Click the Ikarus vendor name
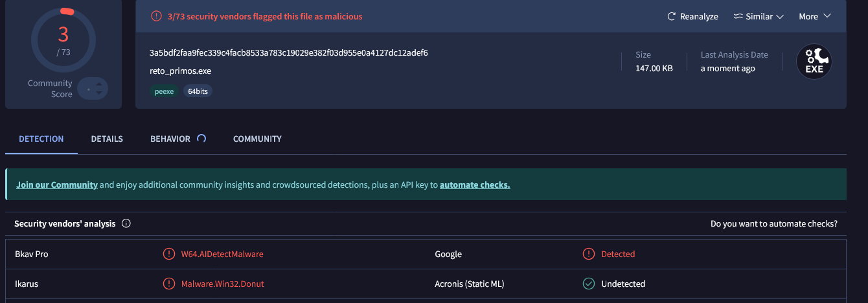Viewport: 868px width, 303px height. (26, 284)
